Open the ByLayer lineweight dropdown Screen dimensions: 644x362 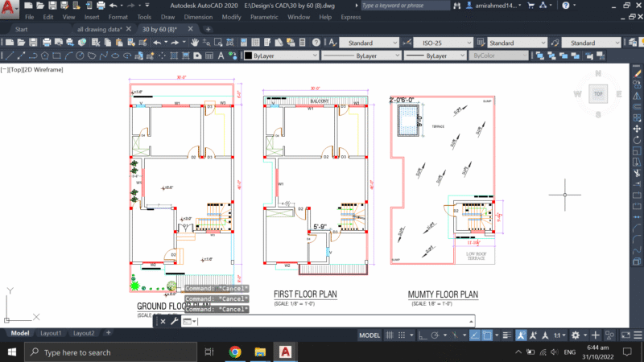[435, 56]
